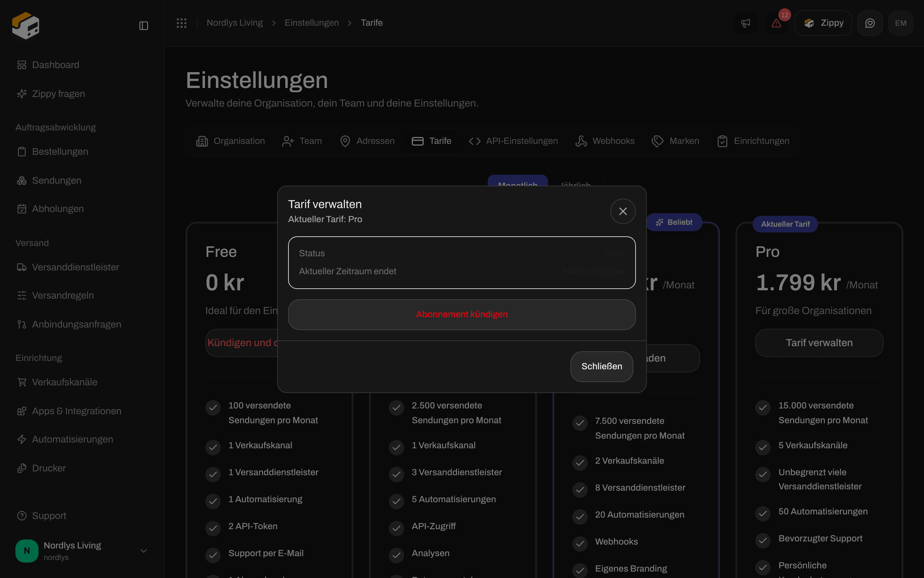Open the apps grid icon
924x578 pixels.
181,23
